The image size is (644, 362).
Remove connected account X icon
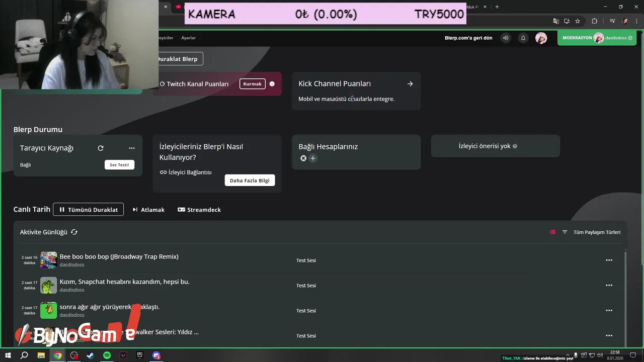coord(303,158)
